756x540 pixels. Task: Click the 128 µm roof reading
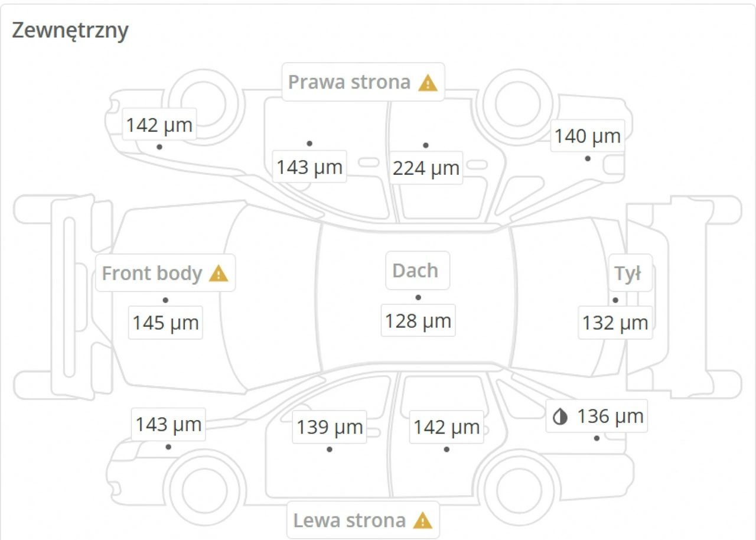click(x=418, y=321)
